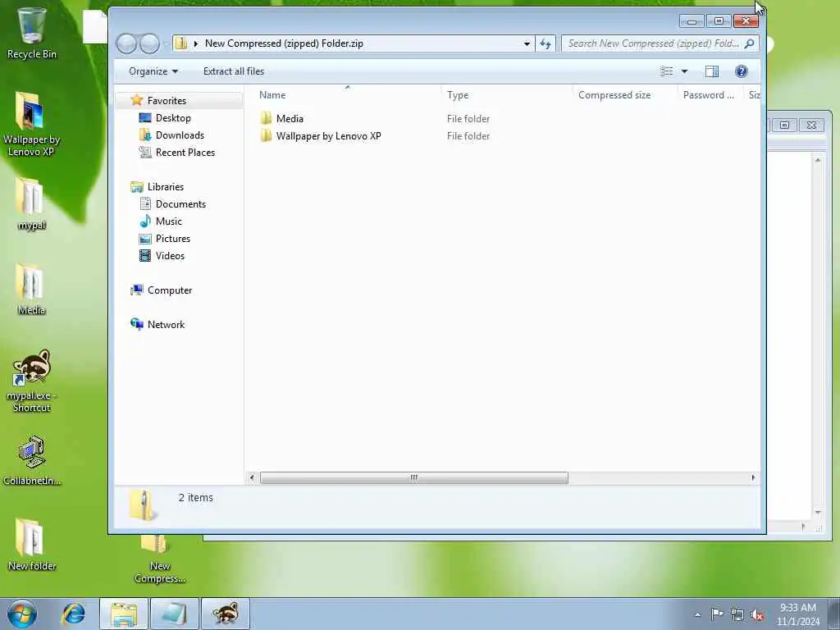The image size is (840, 630).
Task: Select the New folder zipped desktop icon
Action: tap(31, 544)
